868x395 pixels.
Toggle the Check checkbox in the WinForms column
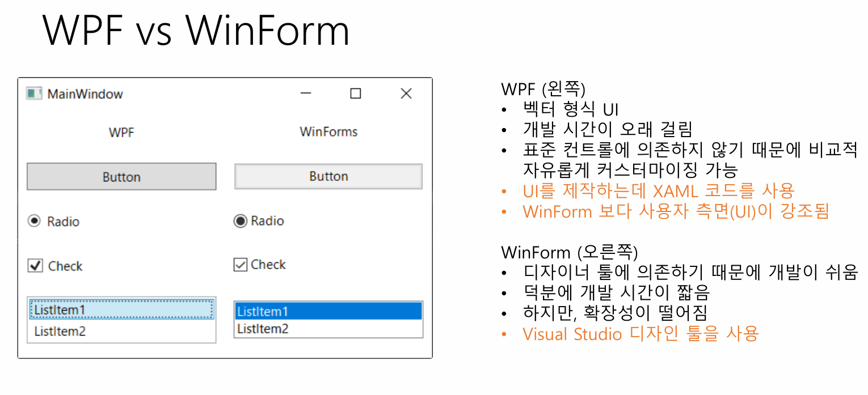241,265
